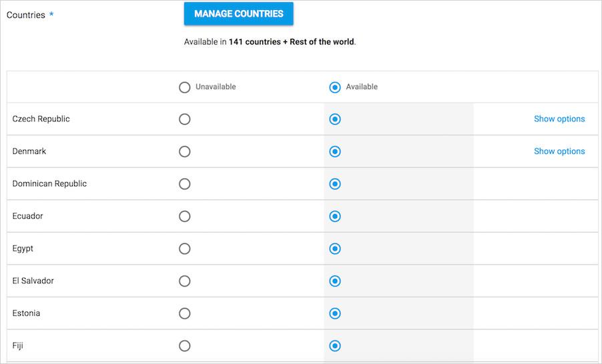Image resolution: width=602 pixels, height=364 pixels.
Task: Open the Manage Countries dialog
Action: 238,14
